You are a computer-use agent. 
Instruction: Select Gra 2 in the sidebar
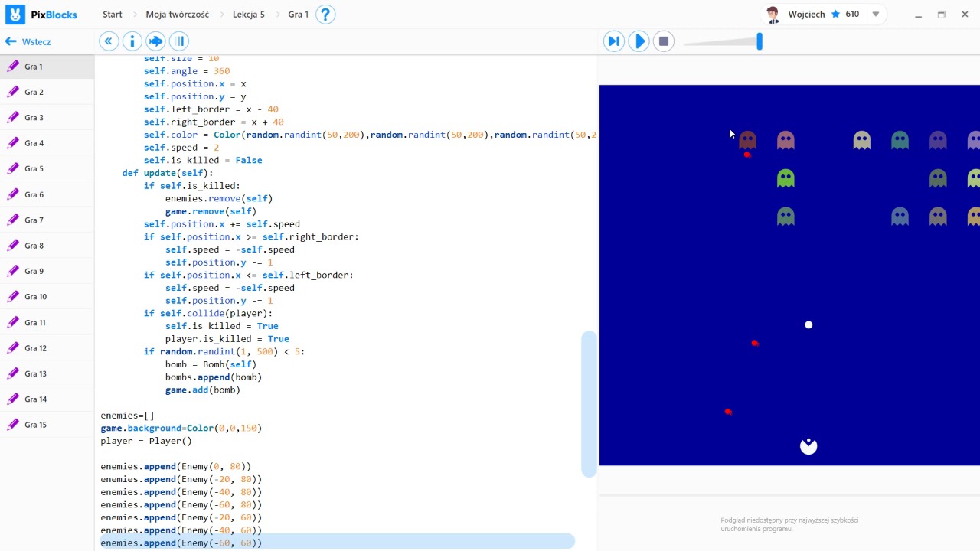click(x=47, y=92)
